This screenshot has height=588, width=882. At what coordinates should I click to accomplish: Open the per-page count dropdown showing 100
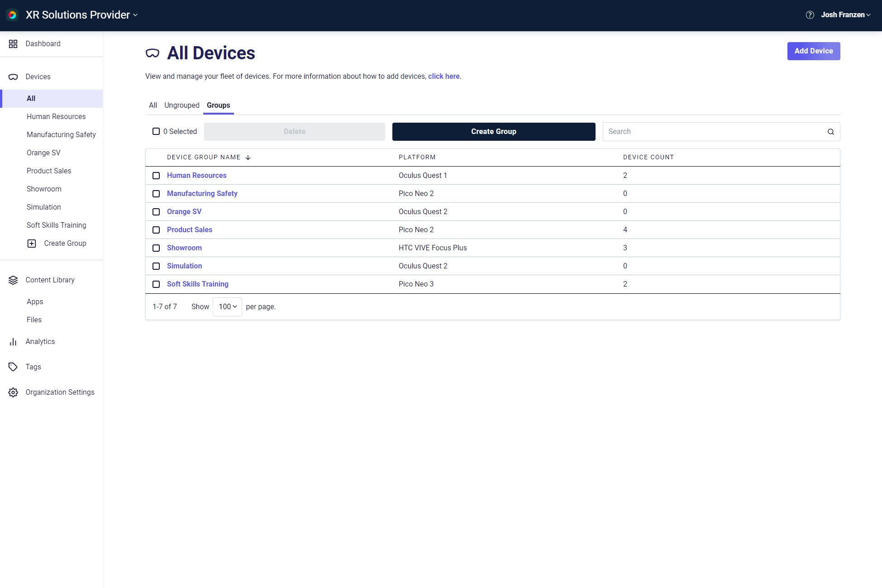(x=227, y=306)
